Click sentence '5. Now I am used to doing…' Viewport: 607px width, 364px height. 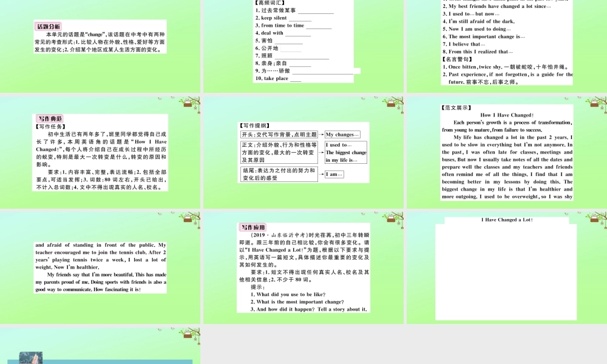click(476, 29)
